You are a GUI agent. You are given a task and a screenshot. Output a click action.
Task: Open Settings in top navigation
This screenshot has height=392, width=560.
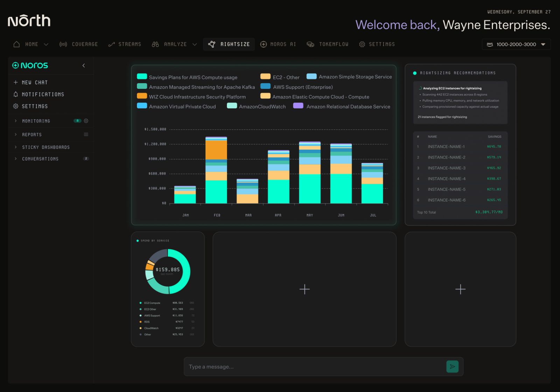[x=377, y=44]
